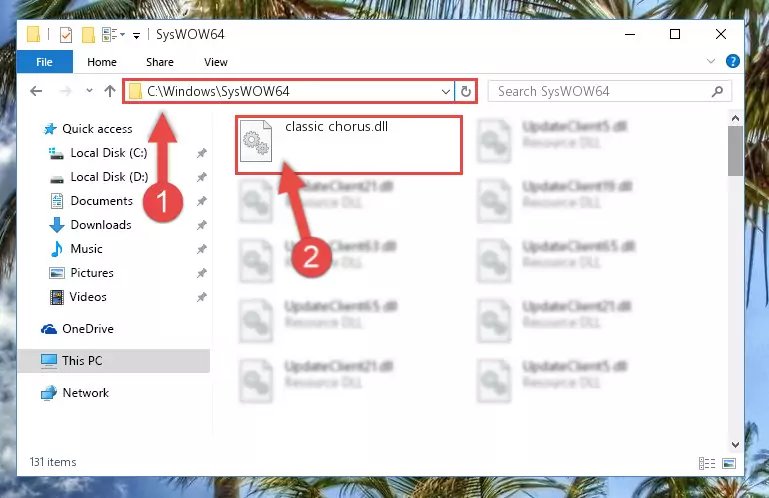Click pin icon beside Documents
The image size is (769, 498).
point(202,202)
